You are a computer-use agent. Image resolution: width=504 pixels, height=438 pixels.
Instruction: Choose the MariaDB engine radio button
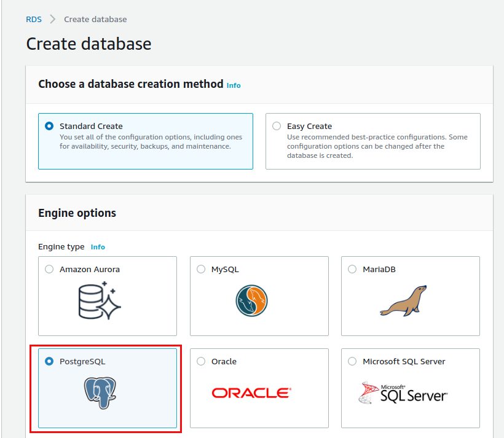[352, 269]
